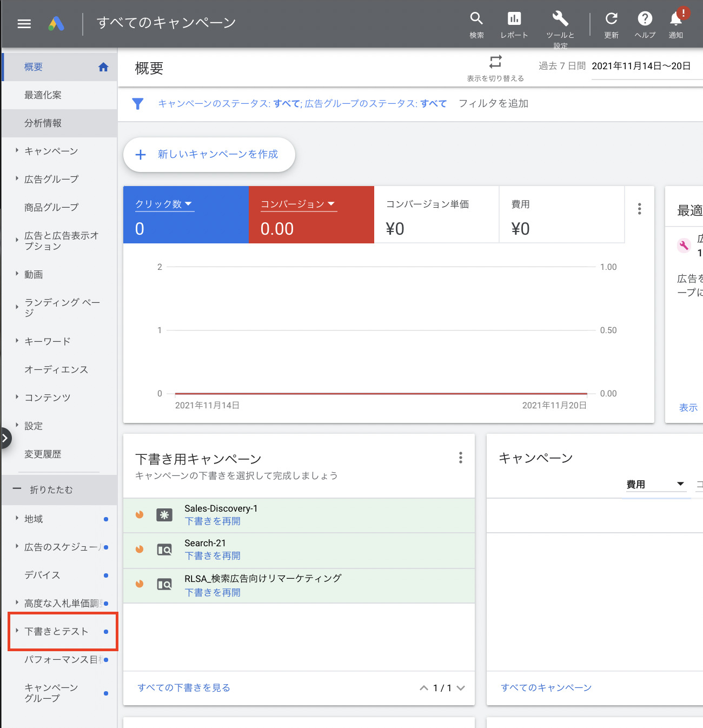Expand キーワード in the sidebar
The image size is (703, 728).
click(48, 341)
